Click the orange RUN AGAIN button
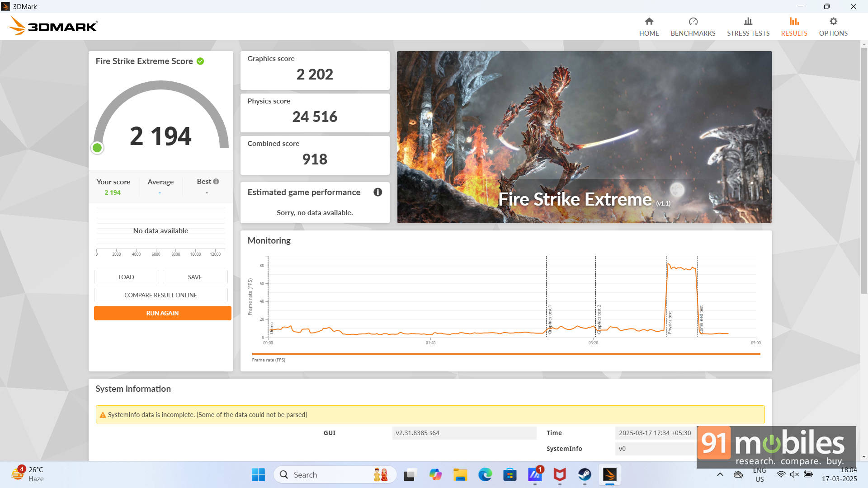 (x=162, y=313)
